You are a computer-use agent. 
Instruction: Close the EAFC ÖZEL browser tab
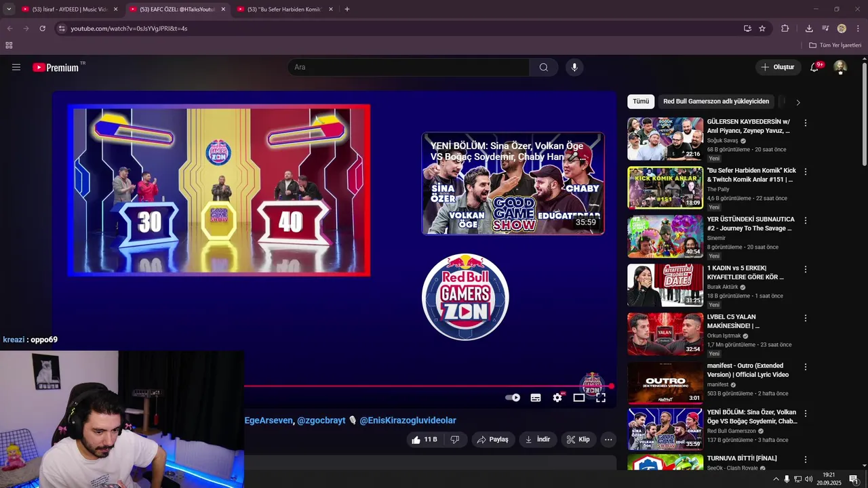(x=223, y=9)
